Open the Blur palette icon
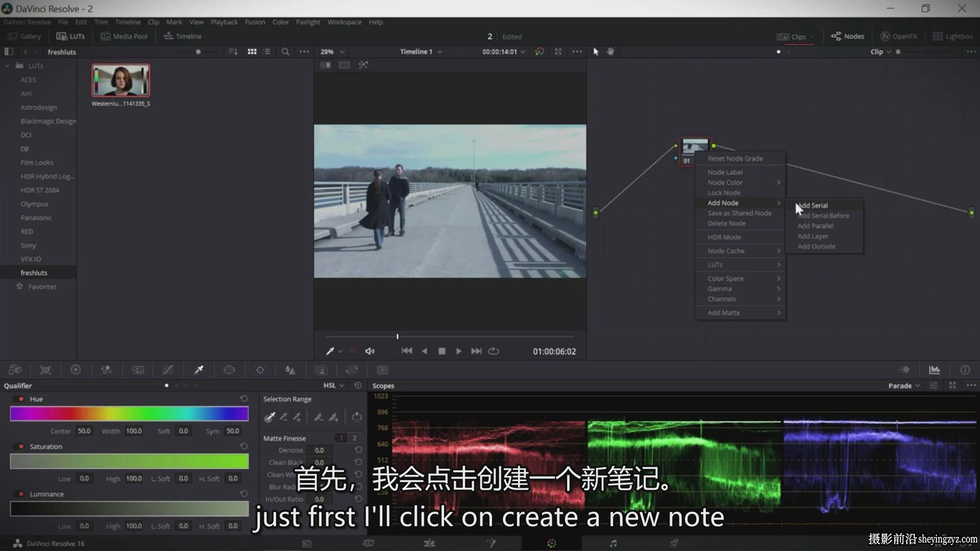This screenshot has height=551, width=980. point(290,370)
